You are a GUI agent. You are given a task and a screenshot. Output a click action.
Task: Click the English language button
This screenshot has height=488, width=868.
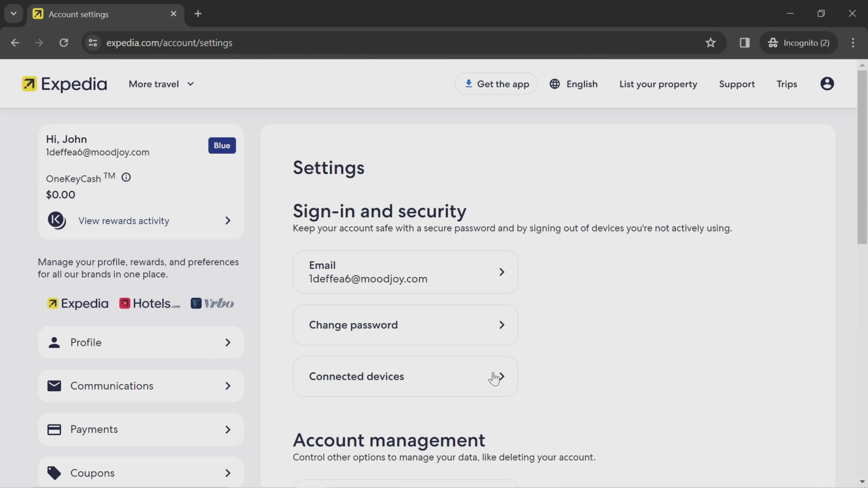tap(573, 84)
